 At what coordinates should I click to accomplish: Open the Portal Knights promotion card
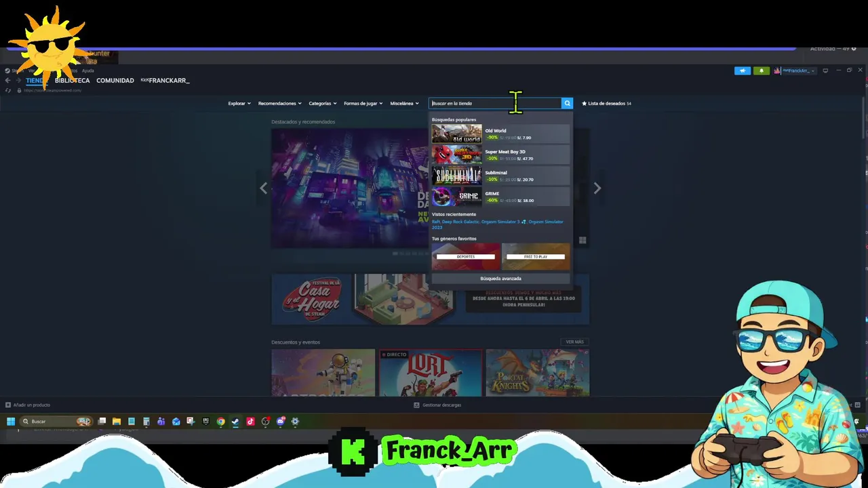point(537,372)
